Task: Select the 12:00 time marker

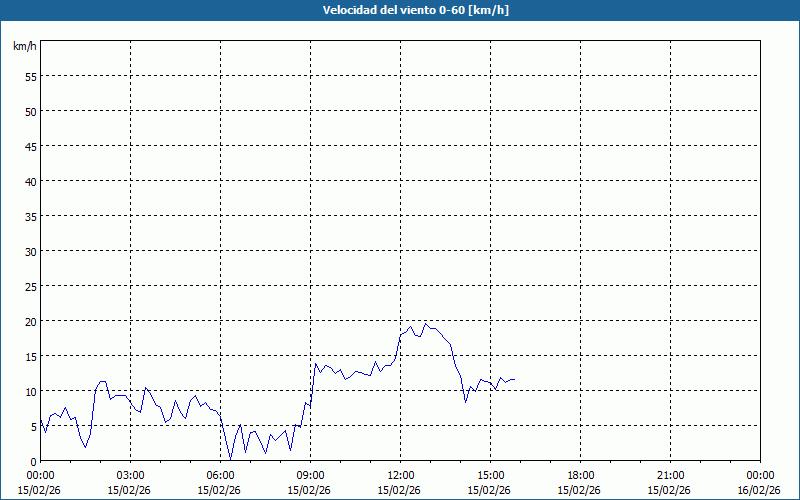Action: pos(400,475)
